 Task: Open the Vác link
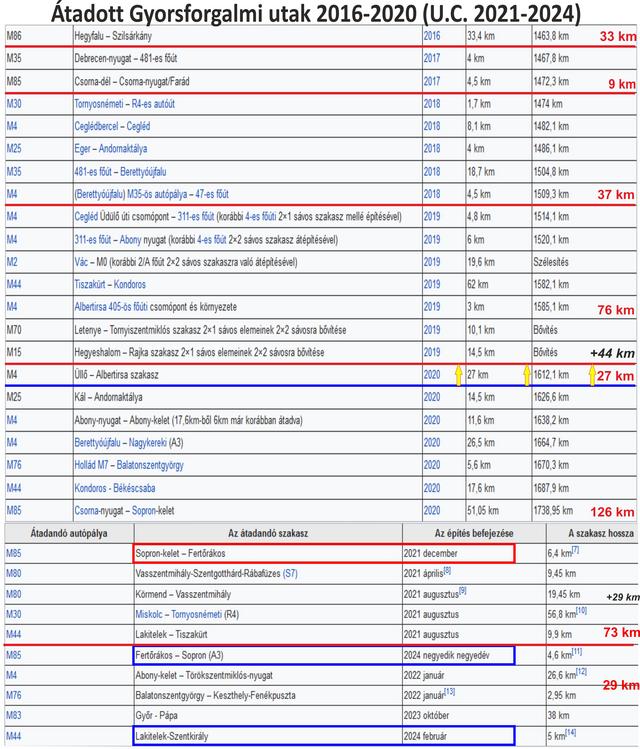tap(81, 262)
